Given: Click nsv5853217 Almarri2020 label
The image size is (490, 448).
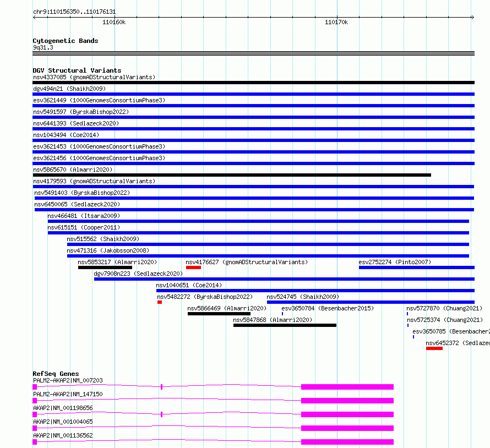Looking at the screenshot, I should click(x=117, y=262).
